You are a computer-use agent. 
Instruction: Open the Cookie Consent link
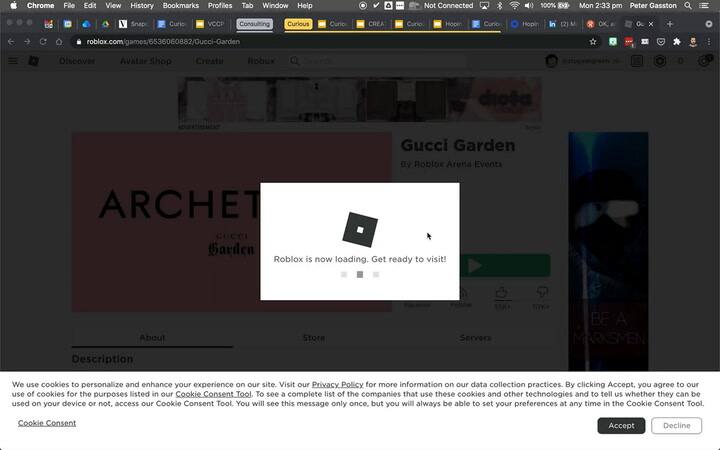point(47,423)
